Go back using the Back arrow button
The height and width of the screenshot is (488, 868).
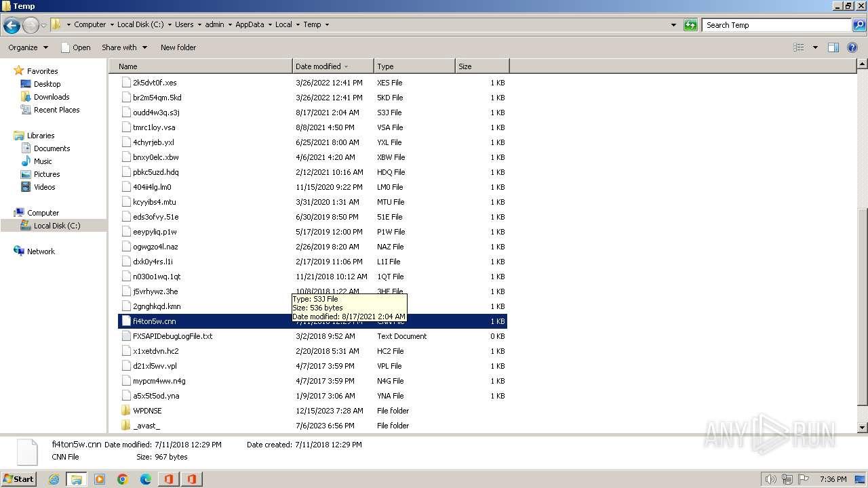click(x=12, y=26)
